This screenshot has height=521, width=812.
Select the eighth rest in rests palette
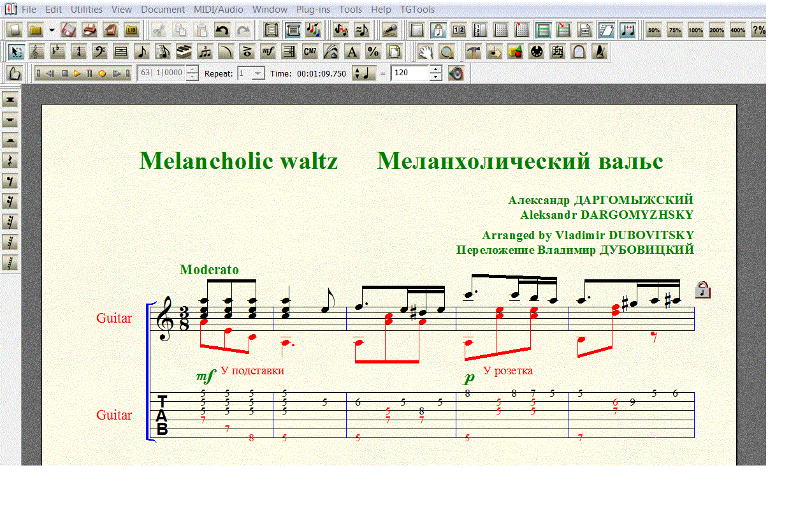tap(10, 182)
